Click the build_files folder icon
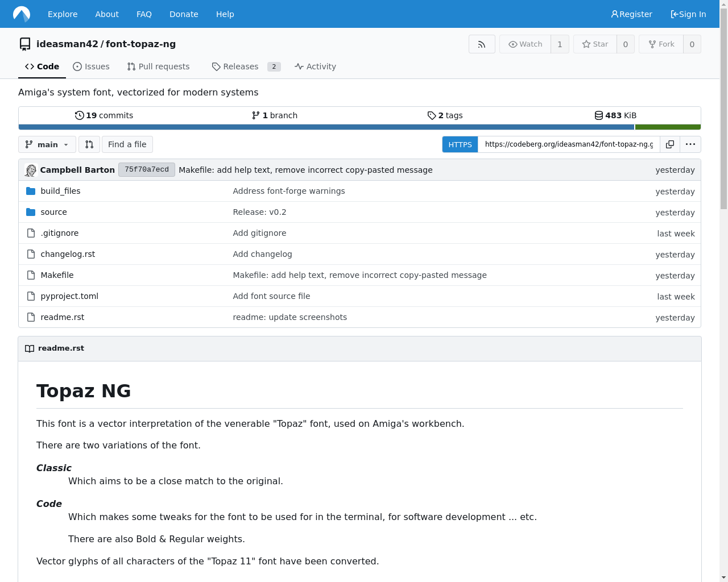Image resolution: width=728 pixels, height=582 pixels. (x=31, y=191)
